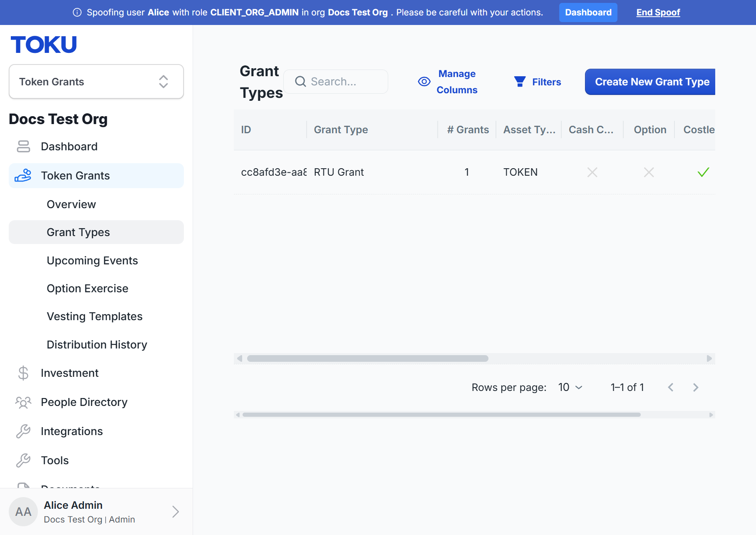
Task: Click the page-level horizontal scrollbar thumb
Action: tap(441, 415)
